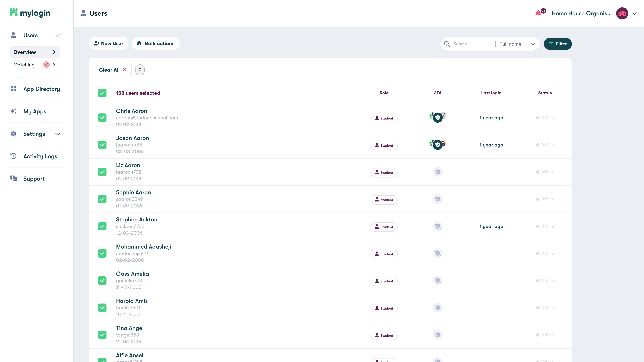Click Sophie Aaron's disabled 2FA icon
Image resolution: width=644 pixels, height=362 pixels.
tap(438, 199)
